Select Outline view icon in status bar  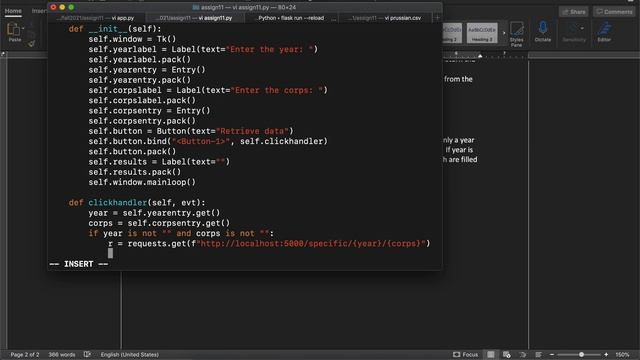523,355
